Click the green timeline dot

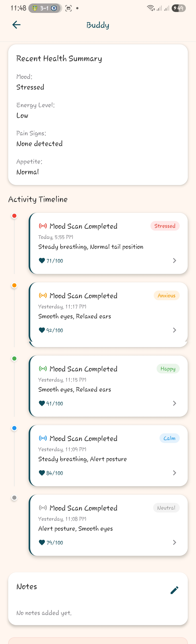(15, 359)
